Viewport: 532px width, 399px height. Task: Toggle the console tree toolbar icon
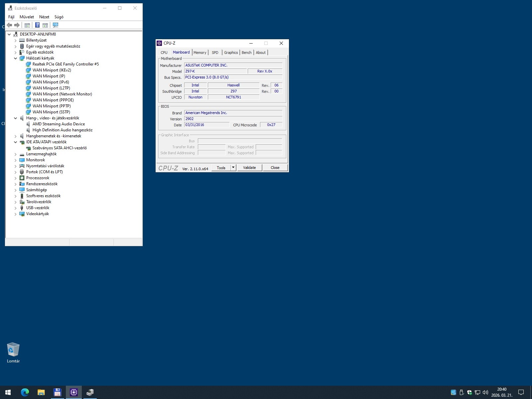27,25
